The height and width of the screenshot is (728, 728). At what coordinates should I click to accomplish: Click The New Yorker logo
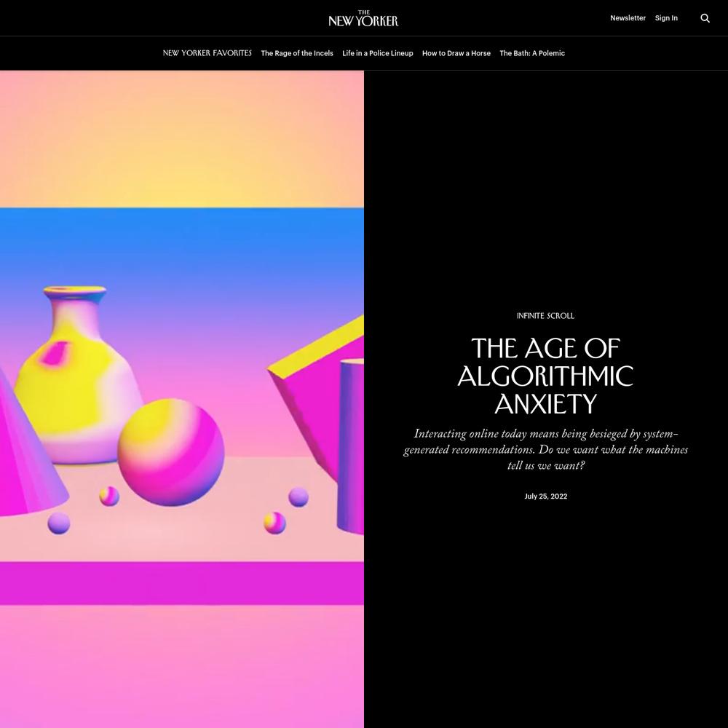(x=363, y=18)
